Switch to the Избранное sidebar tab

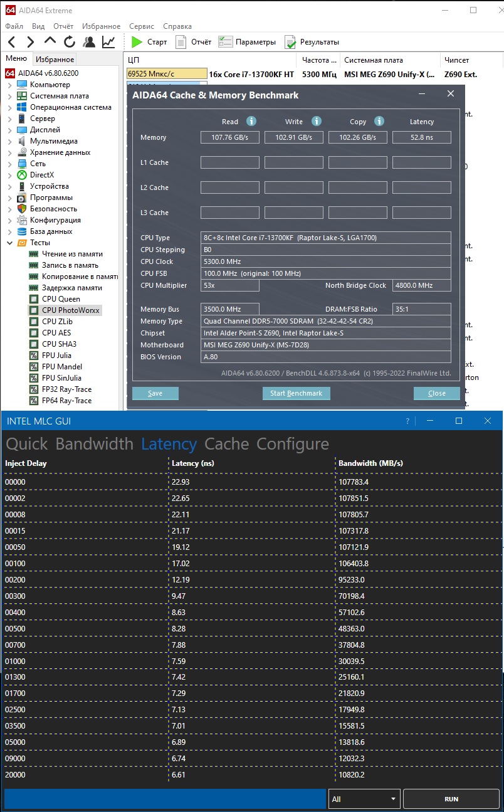[x=55, y=60]
